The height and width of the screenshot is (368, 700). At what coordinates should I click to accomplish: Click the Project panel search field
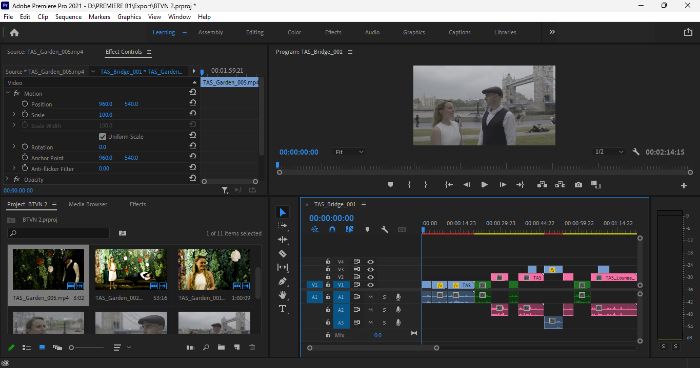[58, 233]
